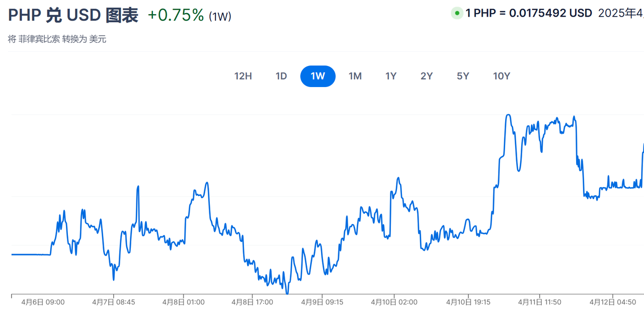The width and height of the screenshot is (644, 311).
Task: Select the 2Y time range
Action: 427,76
